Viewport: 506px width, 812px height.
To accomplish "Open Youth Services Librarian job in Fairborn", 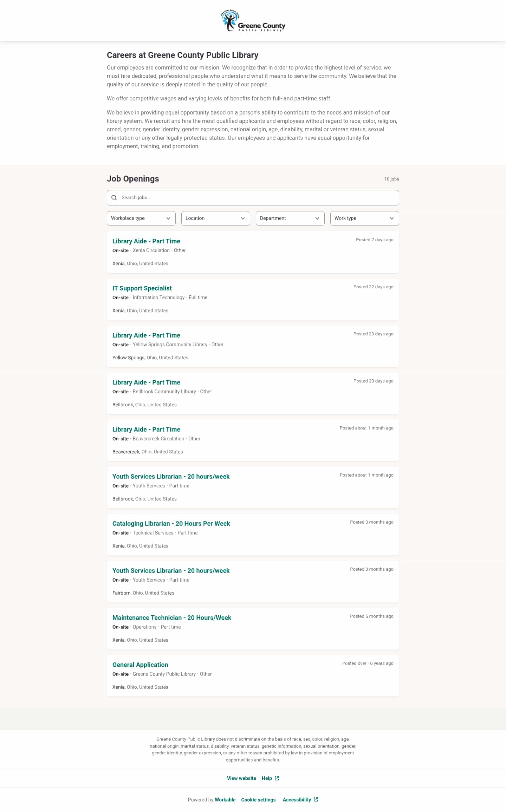I will (171, 570).
